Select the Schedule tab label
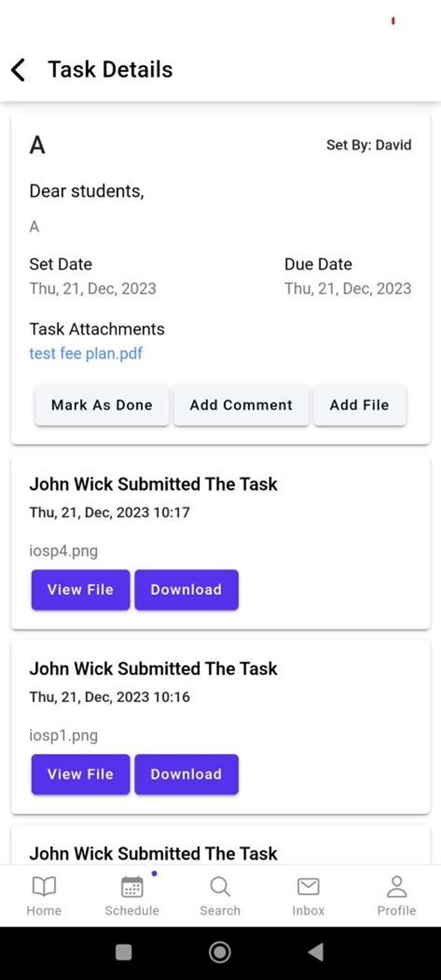 pyautogui.click(x=132, y=910)
